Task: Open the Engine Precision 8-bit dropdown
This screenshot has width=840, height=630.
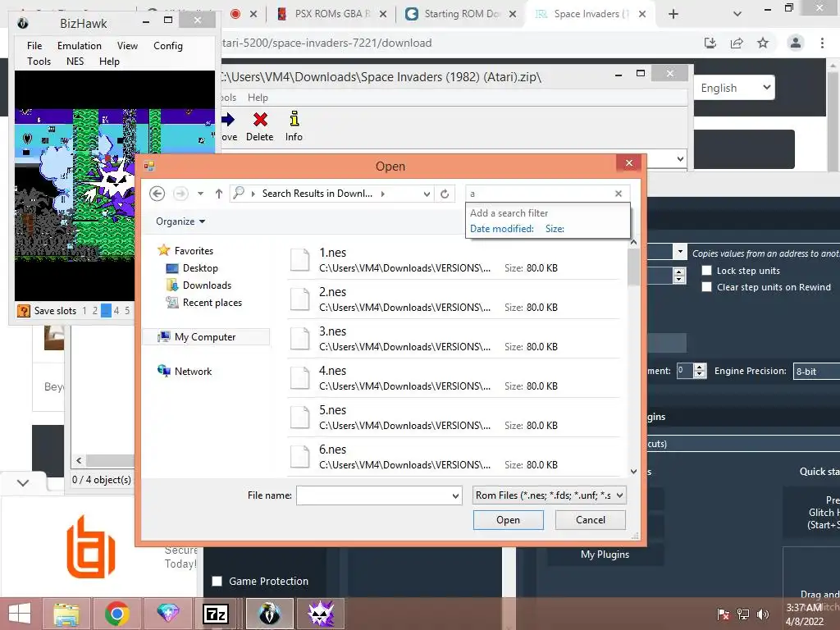Action: pos(816,372)
